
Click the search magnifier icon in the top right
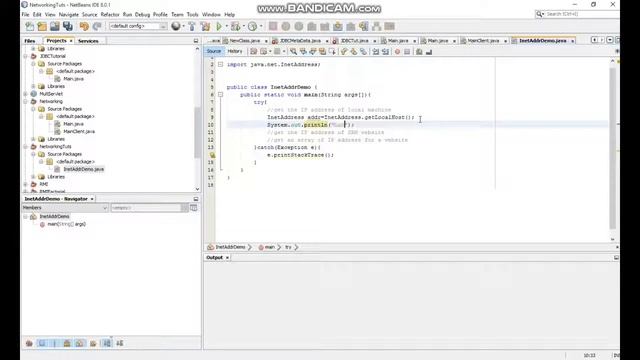click(x=540, y=14)
